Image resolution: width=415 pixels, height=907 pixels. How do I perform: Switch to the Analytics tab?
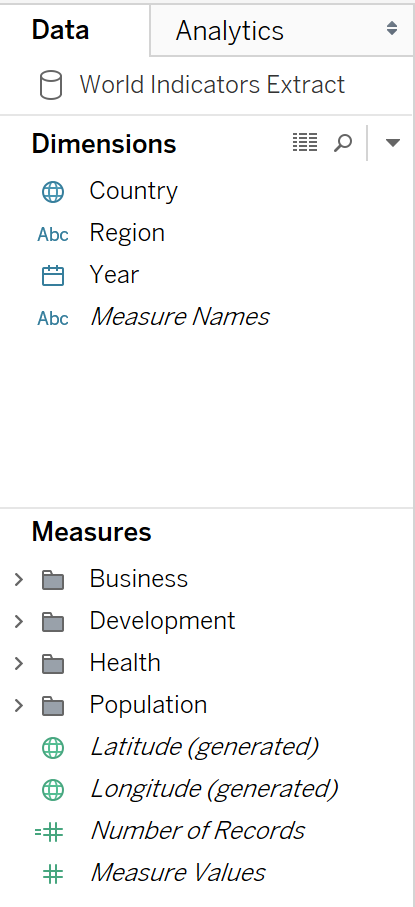(x=230, y=31)
